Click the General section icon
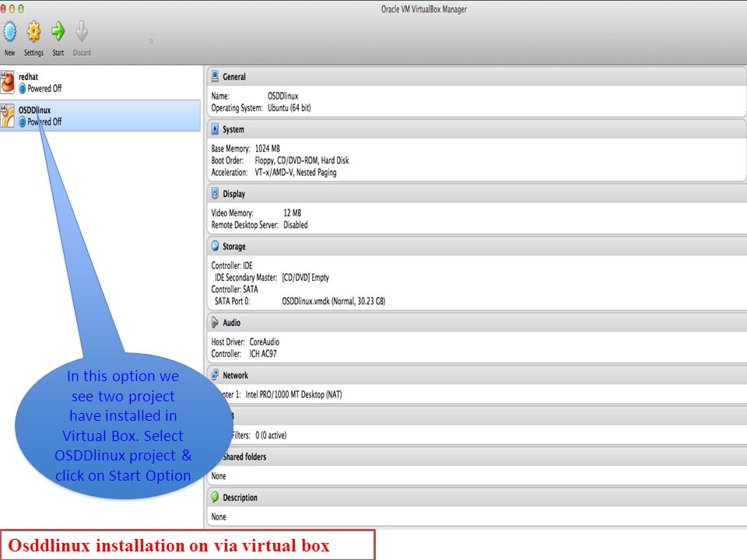Image resolution: width=747 pixels, height=560 pixels. [x=215, y=76]
